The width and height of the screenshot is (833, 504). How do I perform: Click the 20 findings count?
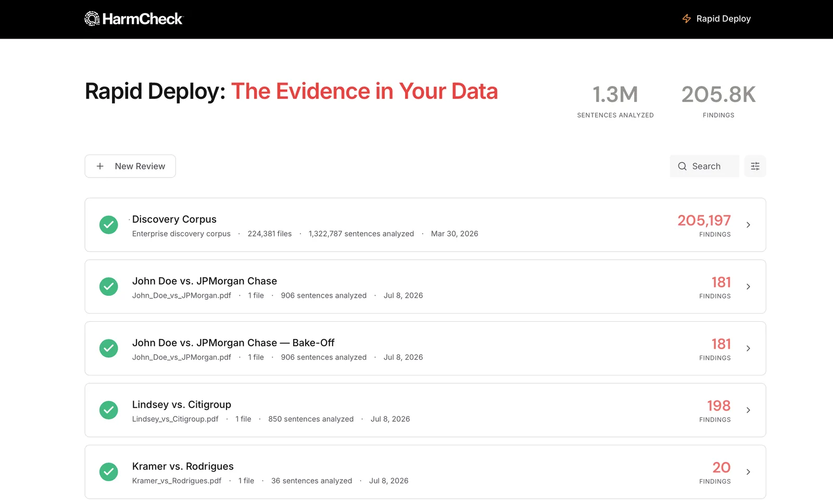(722, 468)
